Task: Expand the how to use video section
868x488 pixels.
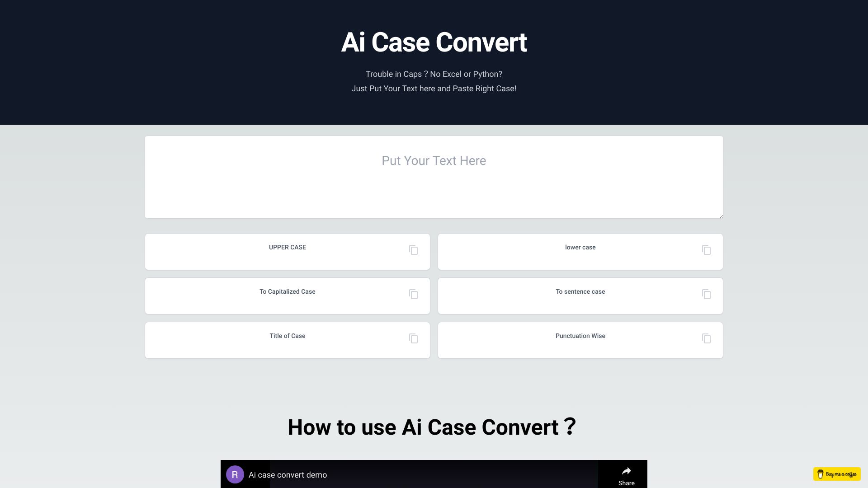Action: 434,474
